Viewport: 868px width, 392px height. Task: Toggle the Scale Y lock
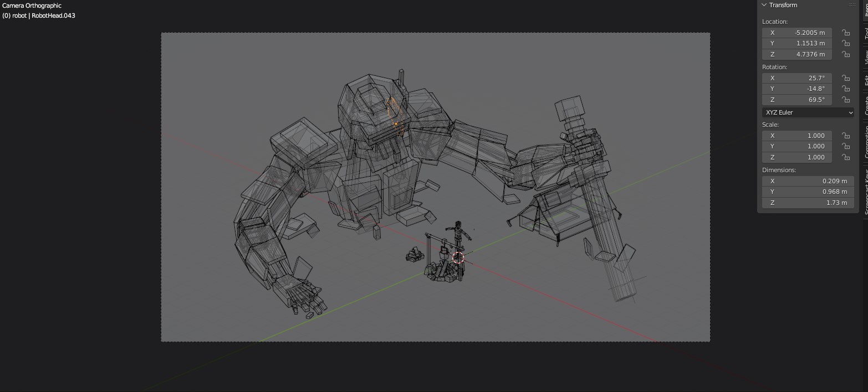tap(845, 146)
